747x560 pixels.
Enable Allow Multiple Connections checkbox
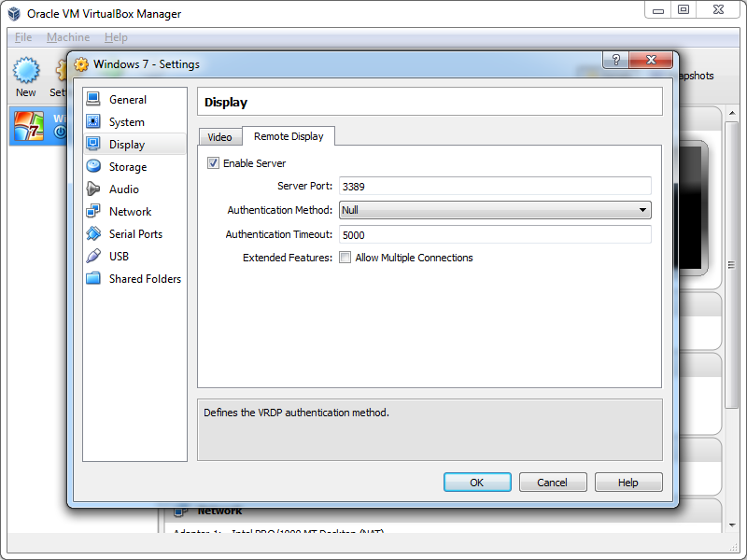345,258
